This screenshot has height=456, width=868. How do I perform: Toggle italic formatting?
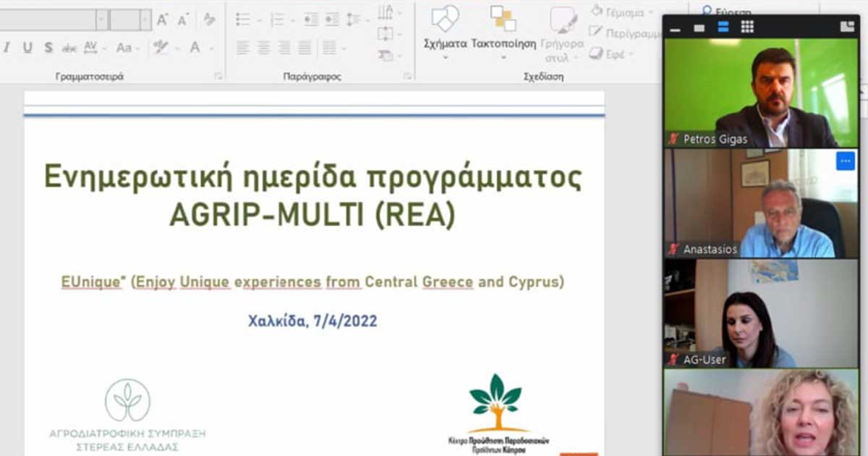[7, 48]
